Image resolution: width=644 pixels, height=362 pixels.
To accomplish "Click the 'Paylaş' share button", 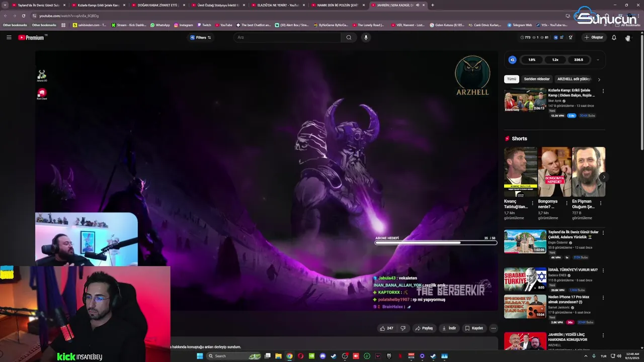I will coord(424,328).
